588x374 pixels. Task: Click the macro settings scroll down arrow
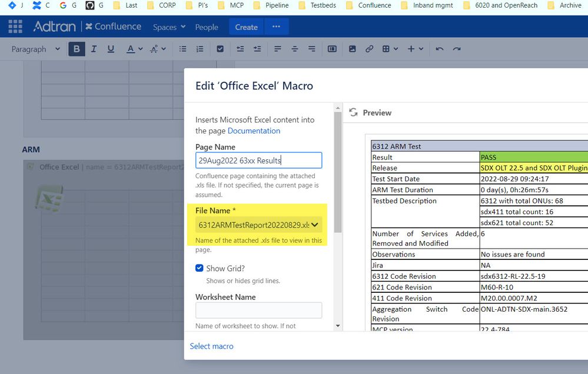[x=338, y=326]
